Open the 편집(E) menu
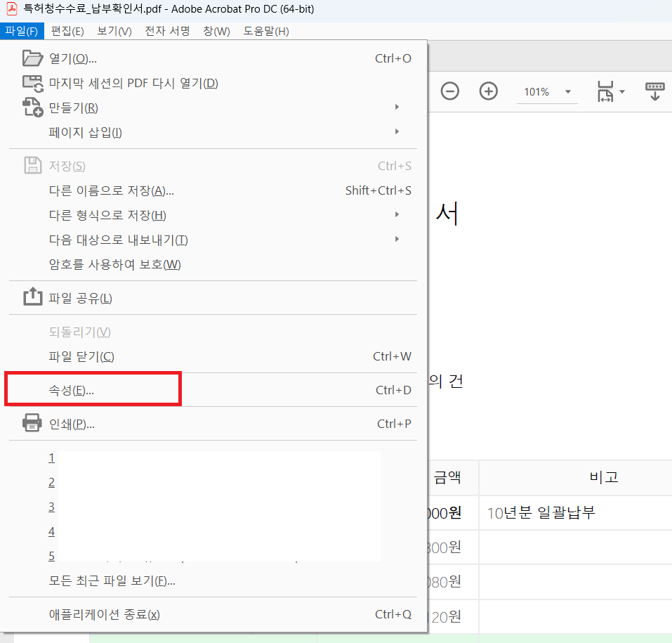 [x=67, y=32]
